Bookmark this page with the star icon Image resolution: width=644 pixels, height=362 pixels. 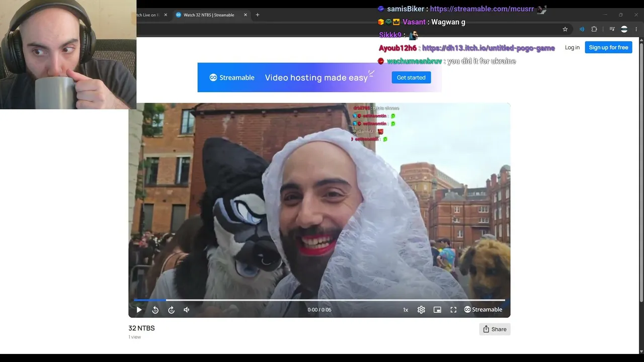[x=565, y=29]
